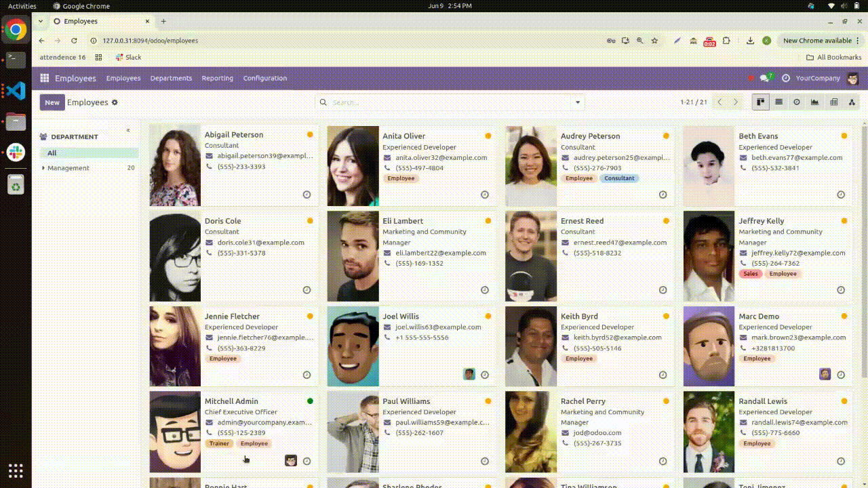Switch to List view
The height and width of the screenshot is (488, 868).
point(778,102)
